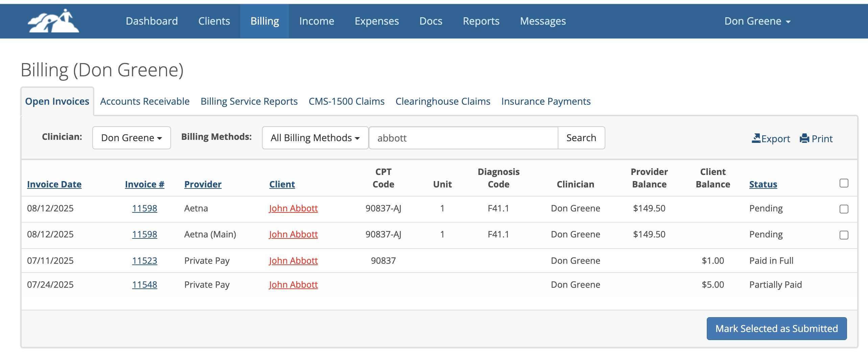Open John Abbott on the 07/24/2025 row

click(293, 285)
